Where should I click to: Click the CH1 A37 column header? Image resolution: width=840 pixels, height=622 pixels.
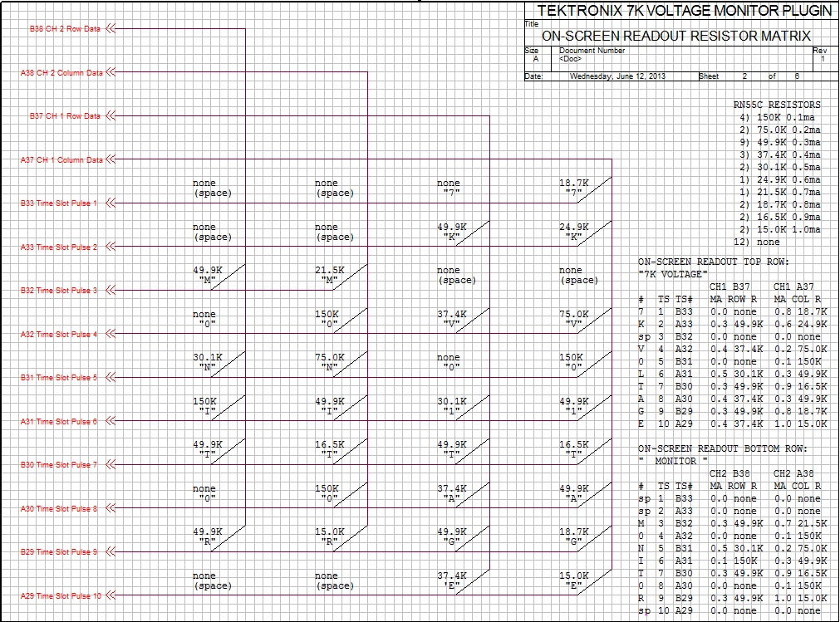[793, 287]
